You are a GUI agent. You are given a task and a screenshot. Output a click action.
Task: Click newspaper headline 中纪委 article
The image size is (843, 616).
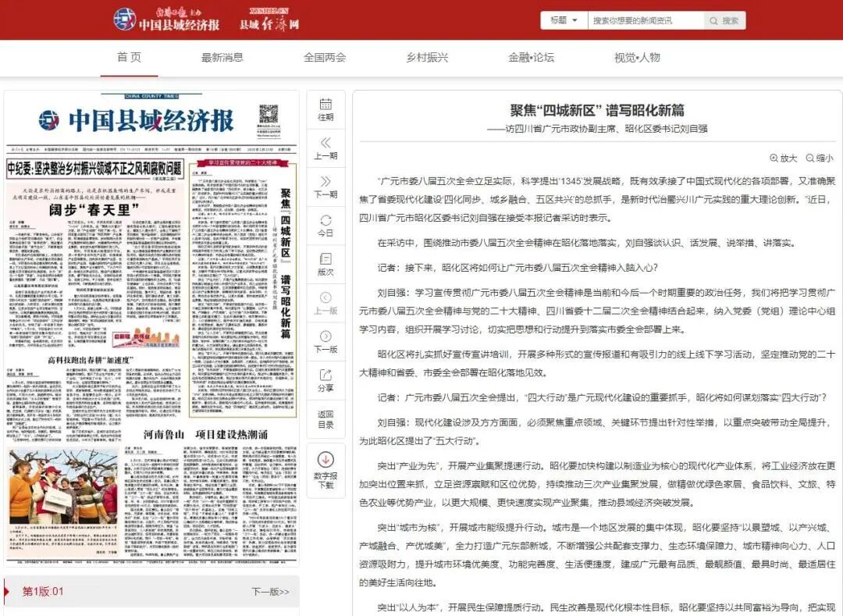pos(95,169)
